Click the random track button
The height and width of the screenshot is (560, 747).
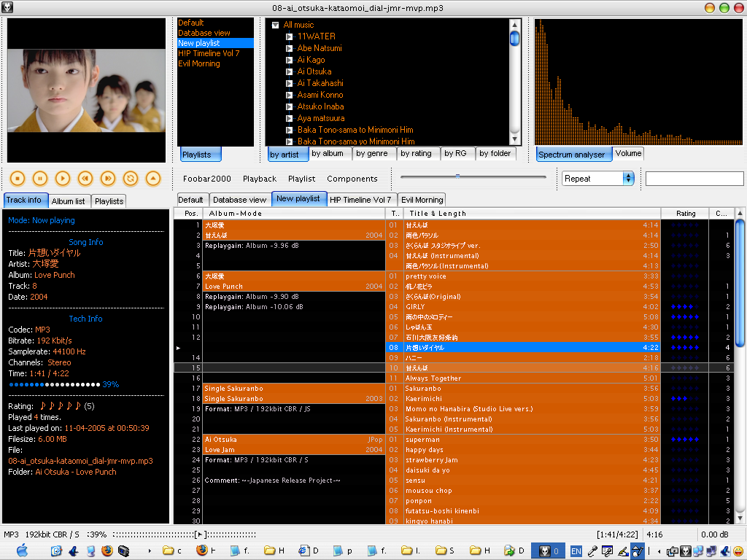pyautogui.click(x=131, y=178)
